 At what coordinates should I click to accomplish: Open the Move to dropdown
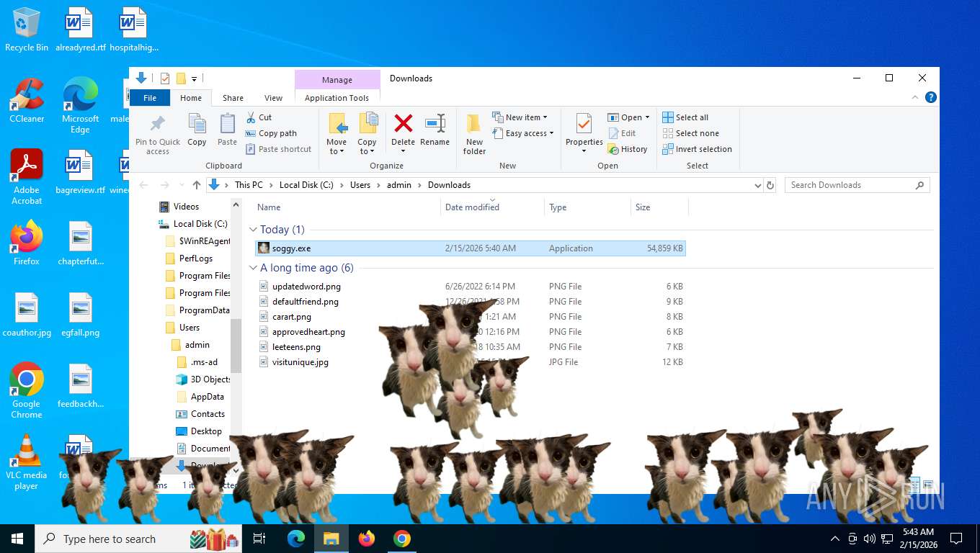pos(337,134)
